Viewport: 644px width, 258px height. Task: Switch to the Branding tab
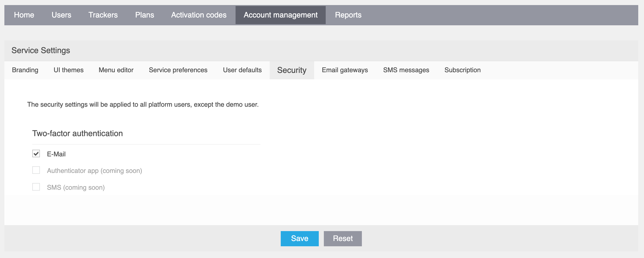[x=25, y=70]
